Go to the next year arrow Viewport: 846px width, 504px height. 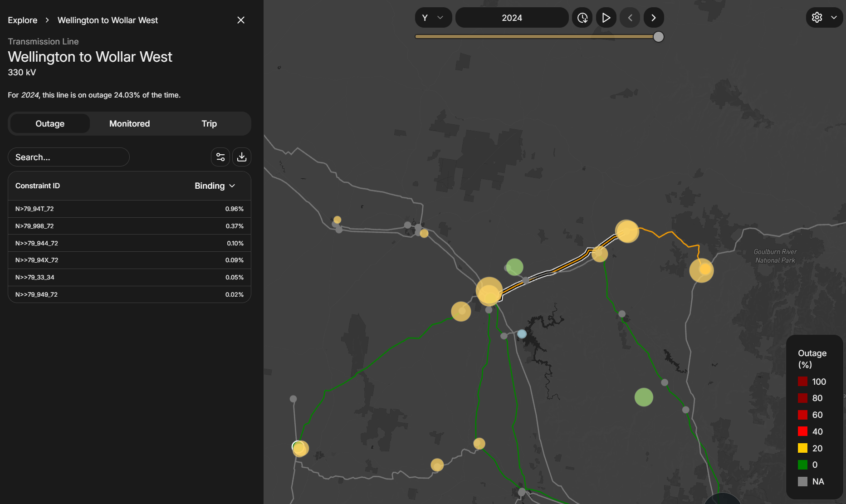pyautogui.click(x=653, y=18)
